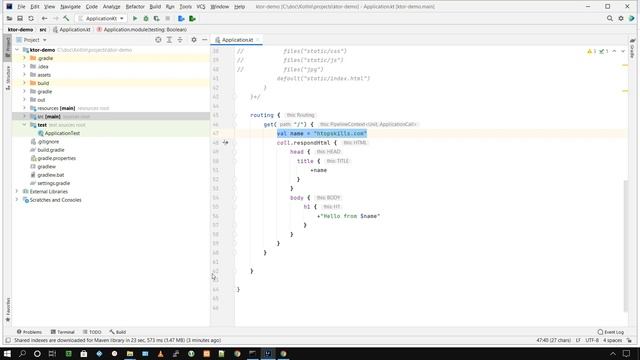Viewport: 640px width, 360px height.
Task: Open the Event Log
Action: point(611,332)
